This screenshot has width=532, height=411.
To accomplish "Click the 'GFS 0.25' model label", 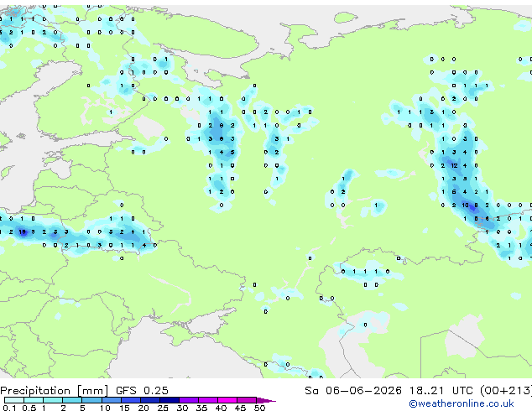I will tap(142, 391).
